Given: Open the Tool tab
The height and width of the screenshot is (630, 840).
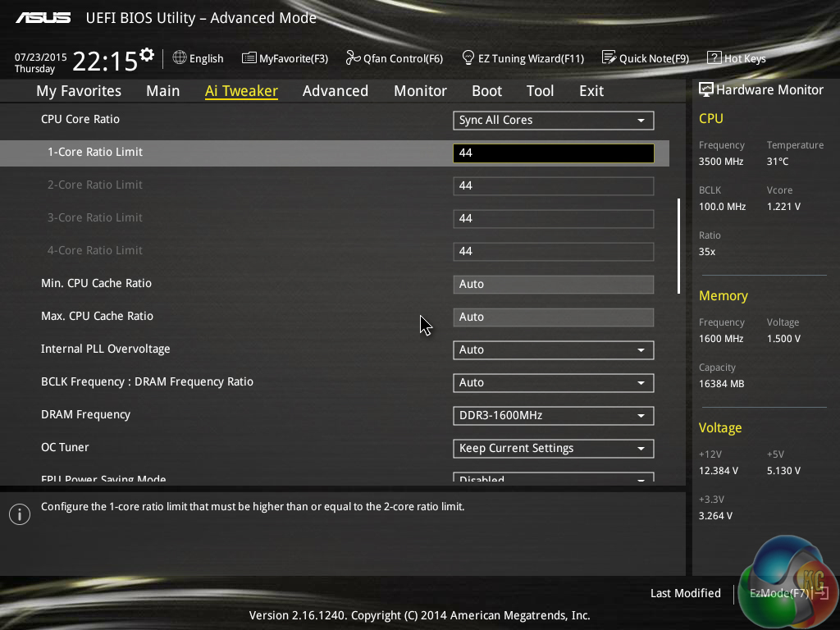Looking at the screenshot, I should click(540, 91).
